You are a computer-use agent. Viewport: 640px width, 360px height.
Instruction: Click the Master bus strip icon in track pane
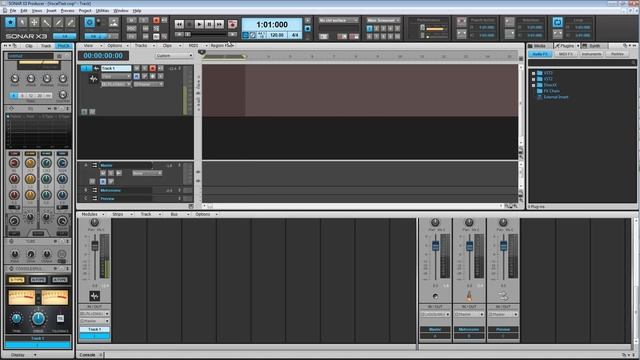(94, 165)
